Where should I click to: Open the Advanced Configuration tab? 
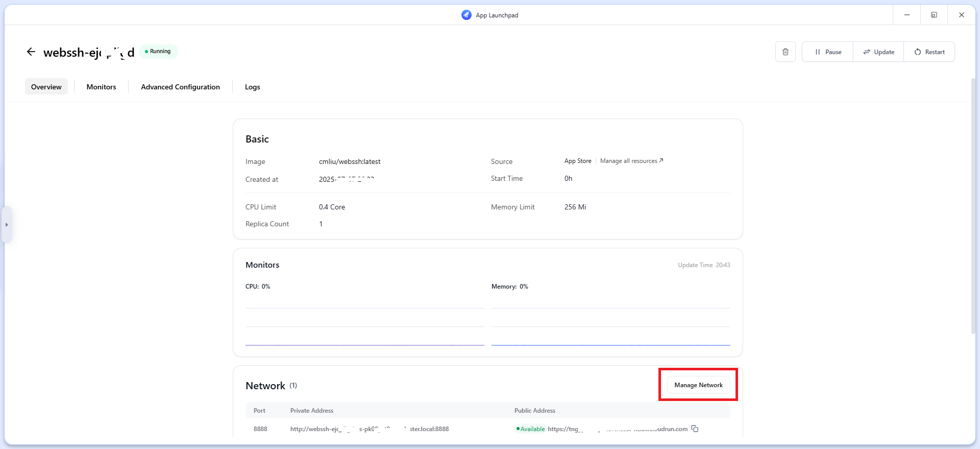pos(180,87)
